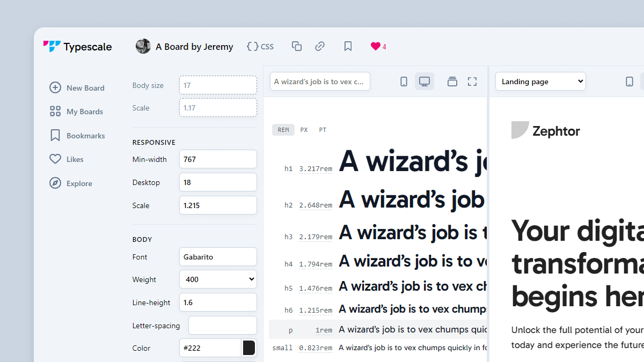644x362 pixels.
Task: Like the board using the heart icon
Action: click(374, 46)
